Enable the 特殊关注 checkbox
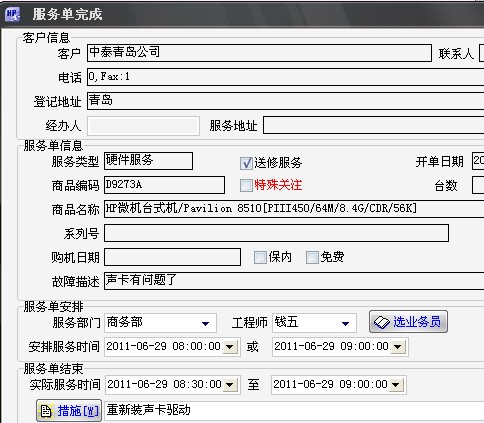Viewport: 484px width, 423px height. (x=246, y=185)
